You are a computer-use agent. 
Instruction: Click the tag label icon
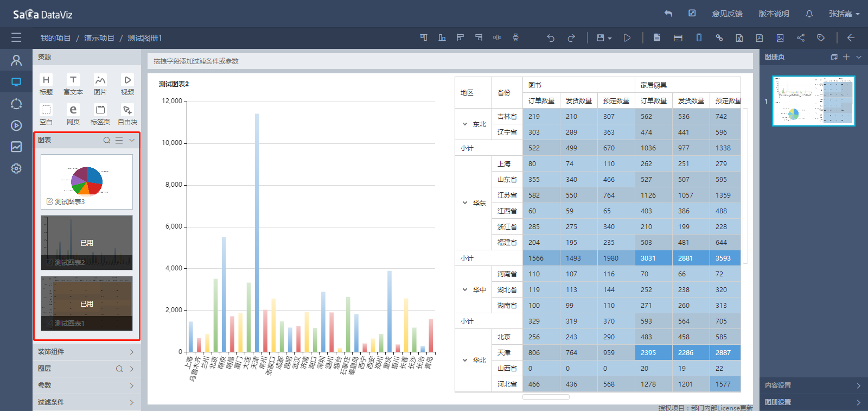pyautogui.click(x=821, y=38)
